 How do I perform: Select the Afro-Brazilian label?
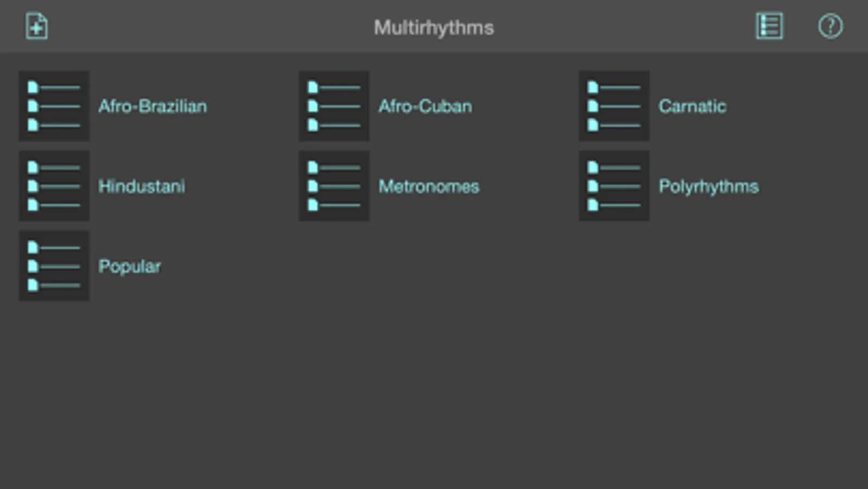[153, 106]
